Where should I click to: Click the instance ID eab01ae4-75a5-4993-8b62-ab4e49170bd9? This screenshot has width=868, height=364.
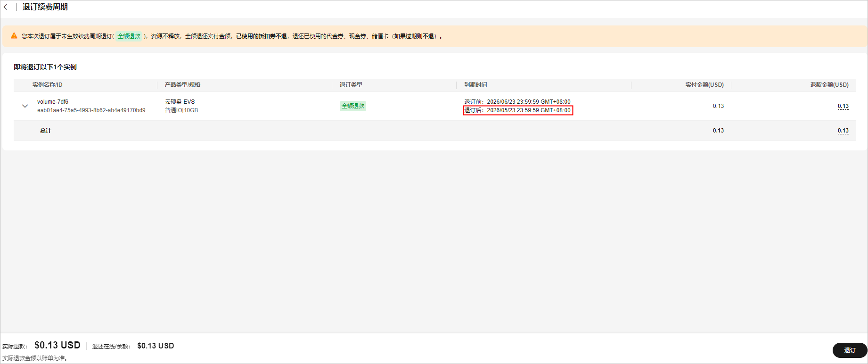click(x=91, y=110)
